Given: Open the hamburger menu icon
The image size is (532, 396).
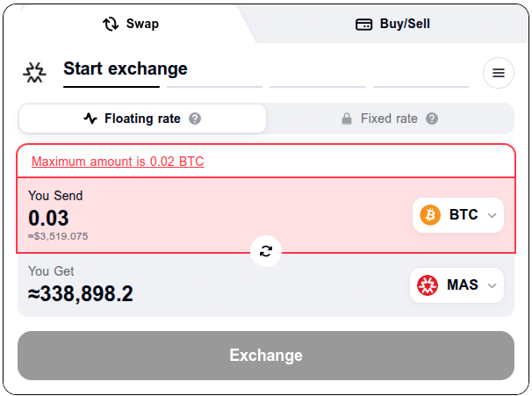Looking at the screenshot, I should coord(498,73).
